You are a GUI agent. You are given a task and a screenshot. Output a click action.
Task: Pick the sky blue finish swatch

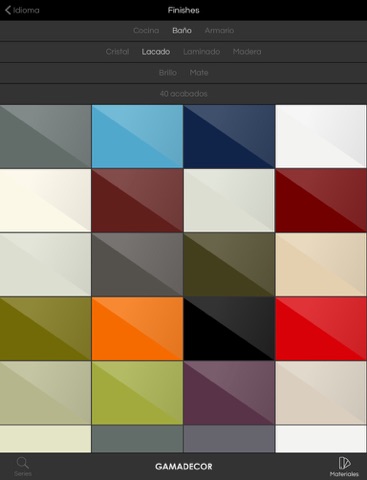[x=137, y=136]
